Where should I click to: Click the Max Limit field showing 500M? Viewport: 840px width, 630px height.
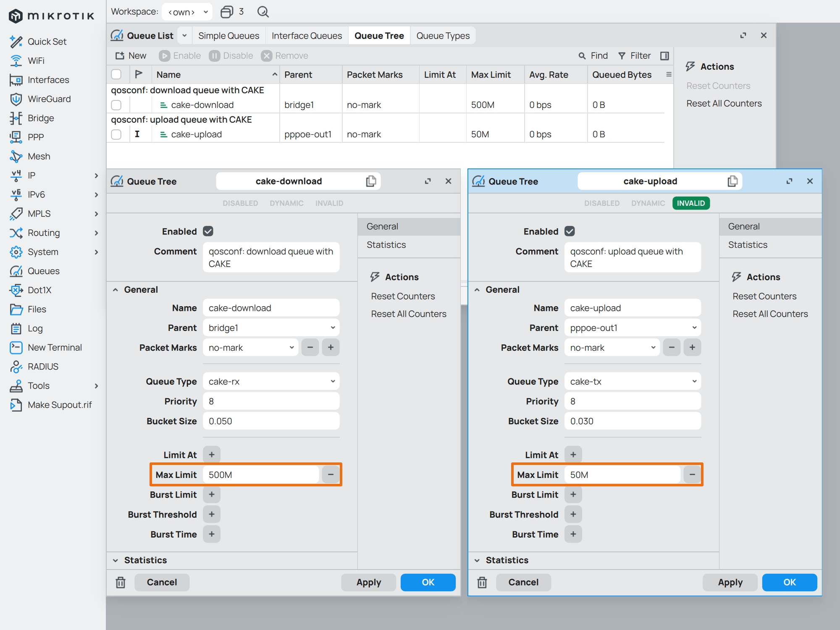(260, 475)
